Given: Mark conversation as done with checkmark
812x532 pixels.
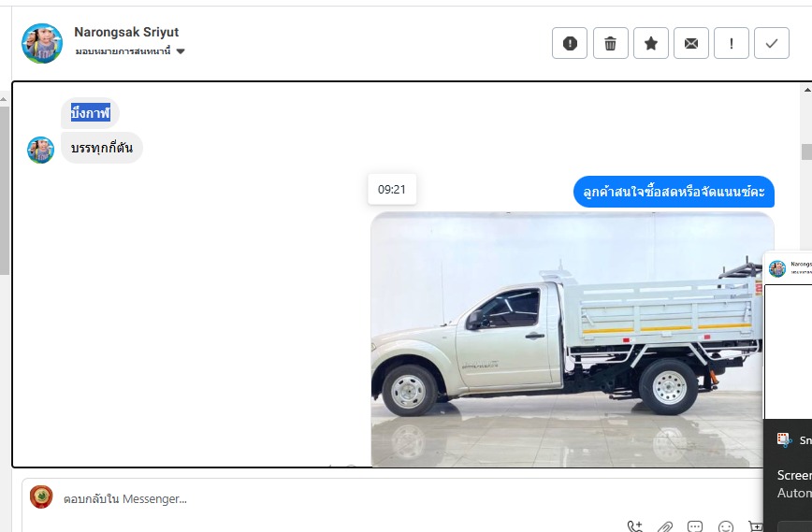Looking at the screenshot, I should coord(772,43).
